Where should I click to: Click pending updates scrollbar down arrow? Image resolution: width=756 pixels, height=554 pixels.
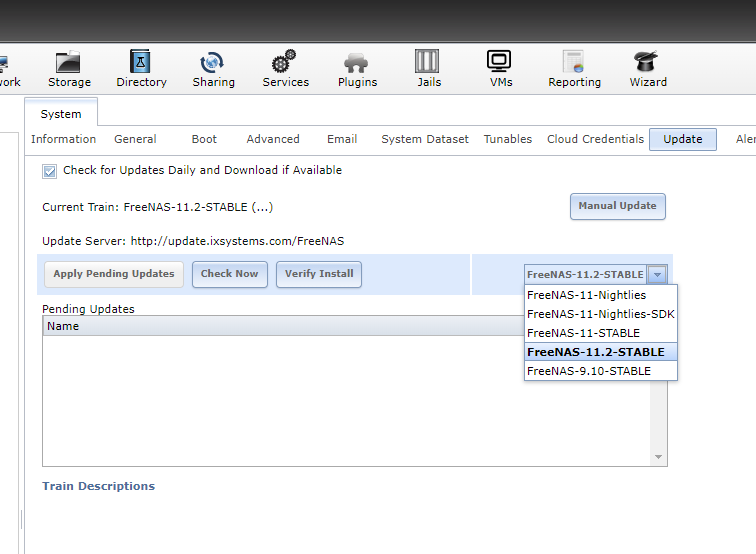pyautogui.click(x=658, y=457)
